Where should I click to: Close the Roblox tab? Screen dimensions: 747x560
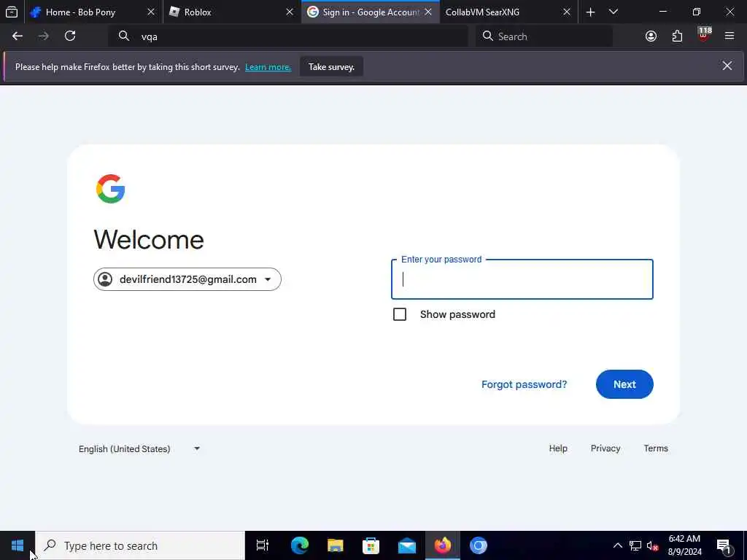pos(290,12)
